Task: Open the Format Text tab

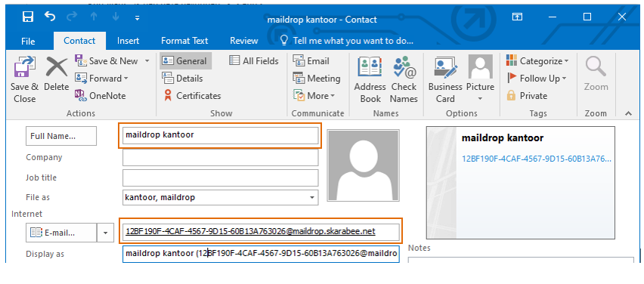Action: [184, 41]
